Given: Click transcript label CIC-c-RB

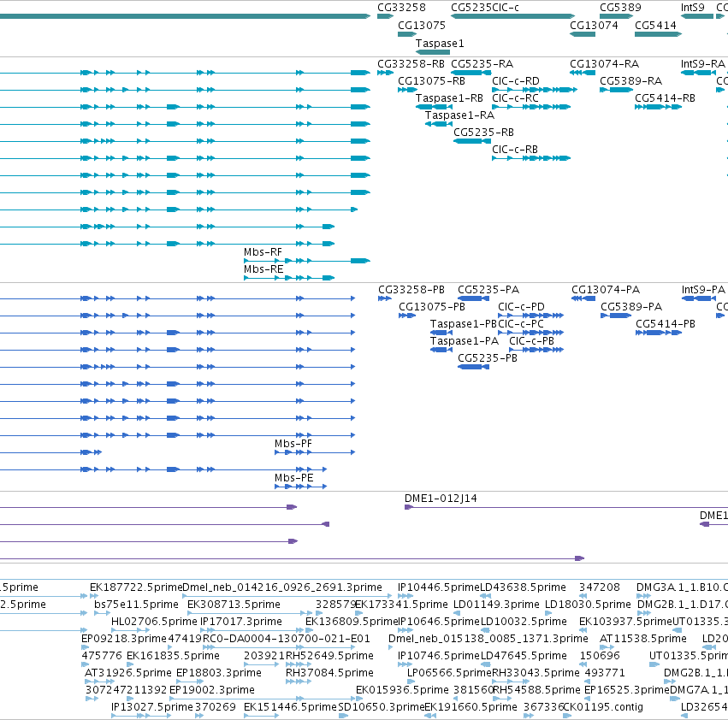Looking at the screenshot, I should pos(515,150).
